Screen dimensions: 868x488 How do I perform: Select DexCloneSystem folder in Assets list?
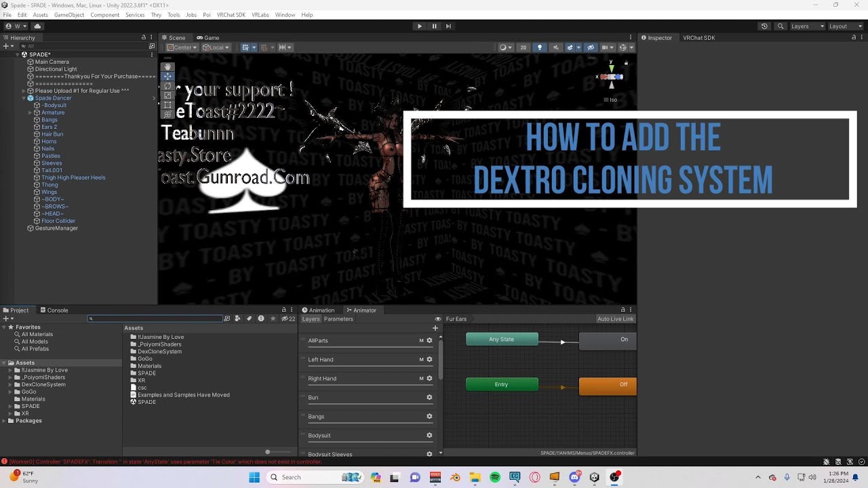click(159, 352)
